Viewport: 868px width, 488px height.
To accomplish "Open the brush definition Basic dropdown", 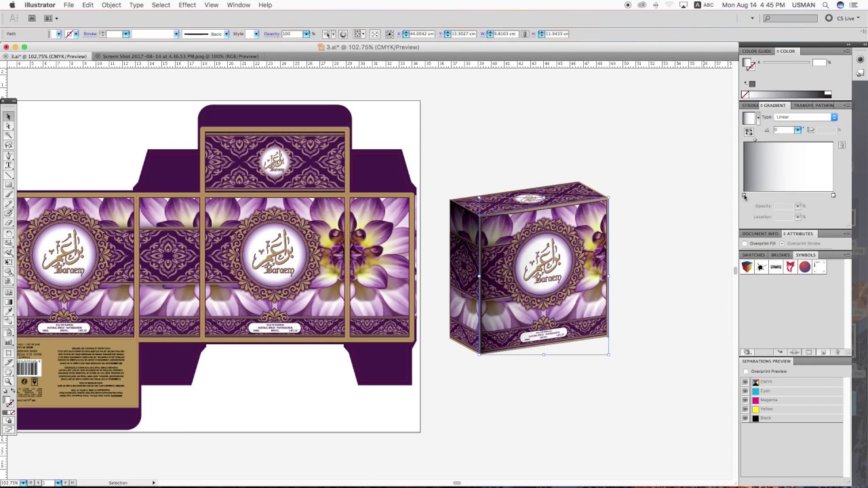I will coord(226,34).
